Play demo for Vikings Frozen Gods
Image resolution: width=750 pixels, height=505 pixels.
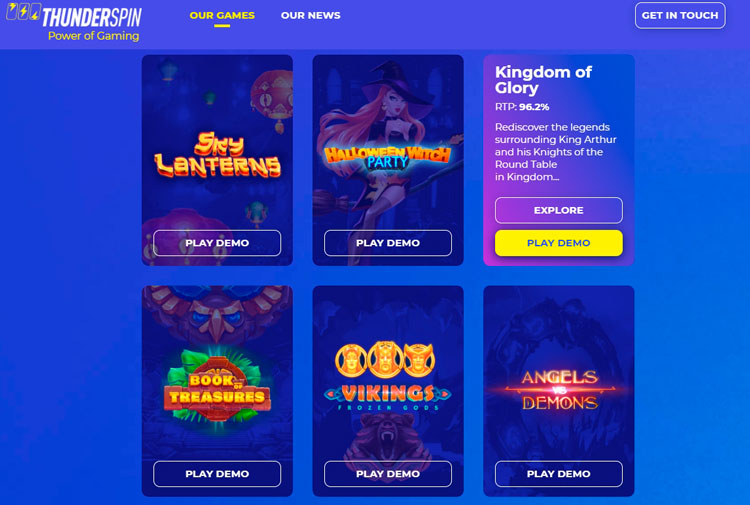387,474
